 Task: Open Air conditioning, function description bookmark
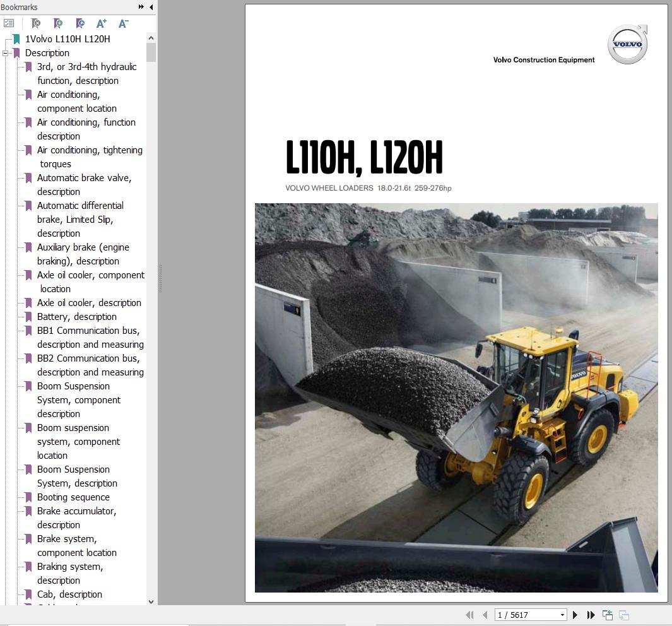pos(86,129)
